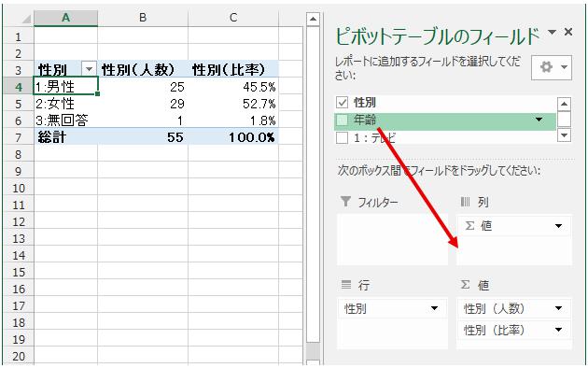Click the select-all corner of the worksheet

pyautogui.click(x=26, y=18)
